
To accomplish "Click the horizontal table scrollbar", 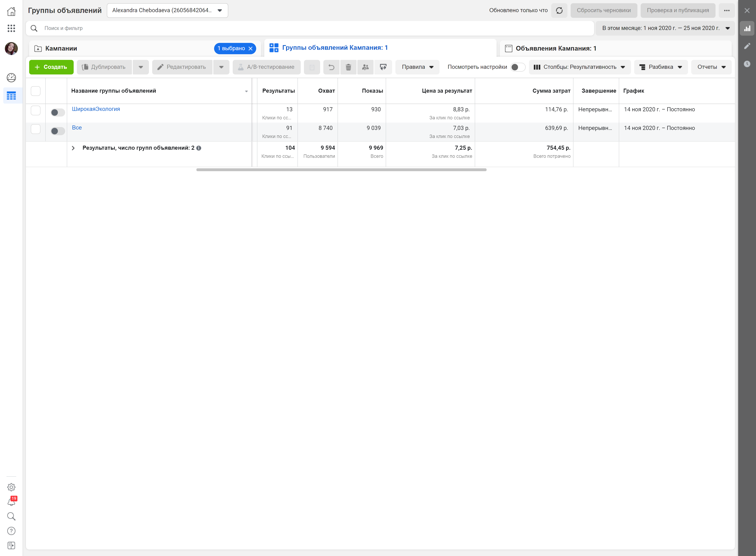I will tap(341, 170).
